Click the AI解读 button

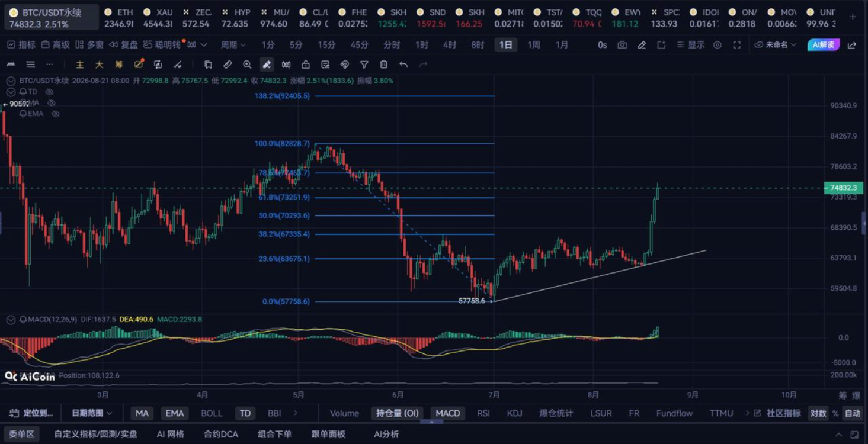coord(824,45)
